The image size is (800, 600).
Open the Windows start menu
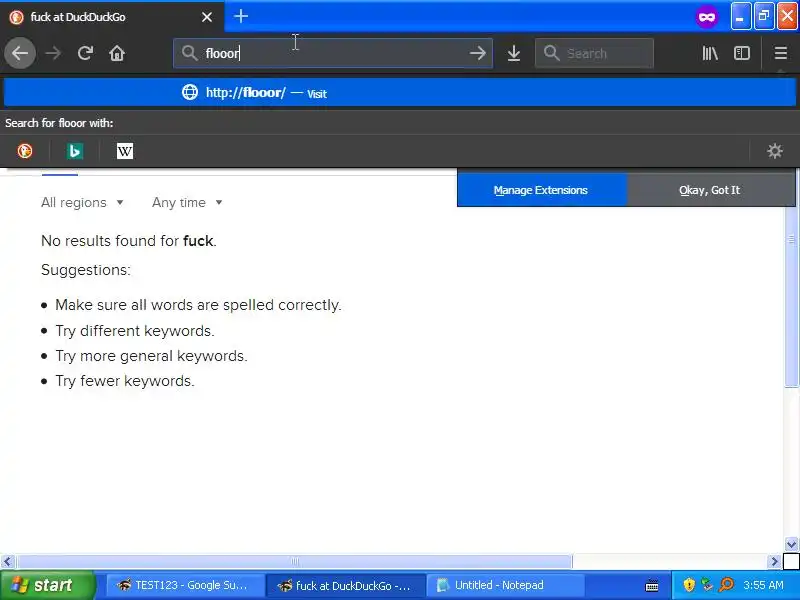pyautogui.click(x=47, y=585)
